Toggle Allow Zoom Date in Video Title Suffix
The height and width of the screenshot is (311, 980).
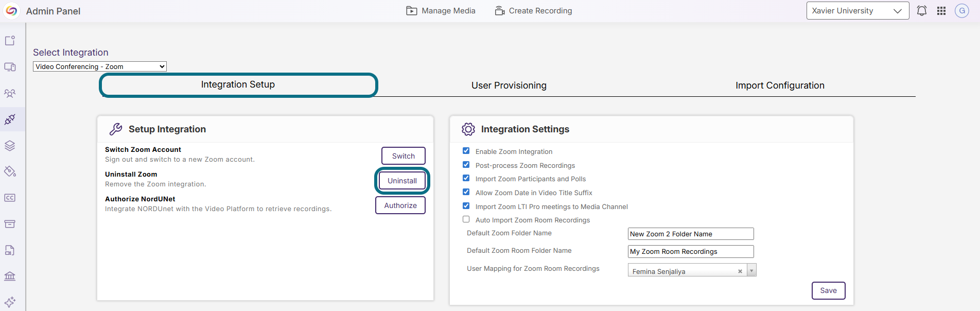coord(466,192)
